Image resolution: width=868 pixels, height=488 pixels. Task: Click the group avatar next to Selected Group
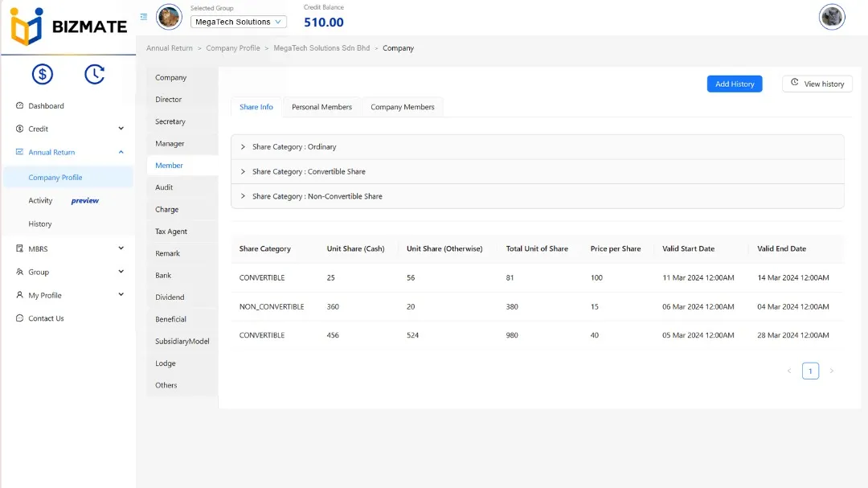(x=169, y=17)
